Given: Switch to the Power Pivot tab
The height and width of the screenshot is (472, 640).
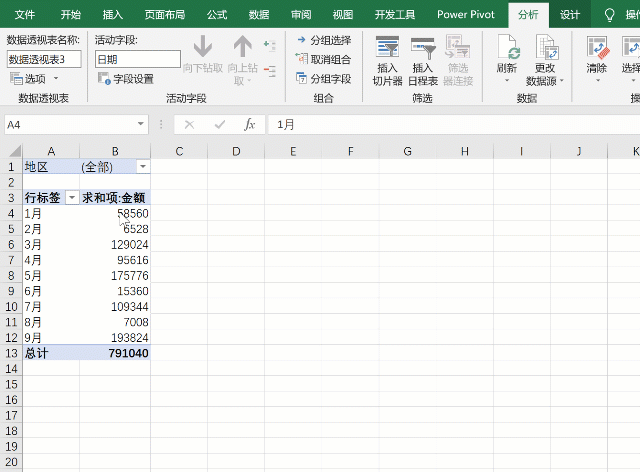Looking at the screenshot, I should [466, 15].
